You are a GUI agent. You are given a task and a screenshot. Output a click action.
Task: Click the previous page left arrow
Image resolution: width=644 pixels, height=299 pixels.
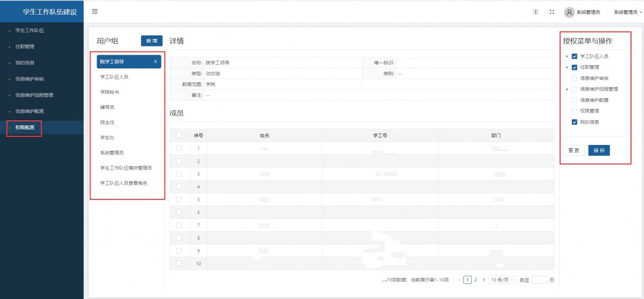click(459, 280)
